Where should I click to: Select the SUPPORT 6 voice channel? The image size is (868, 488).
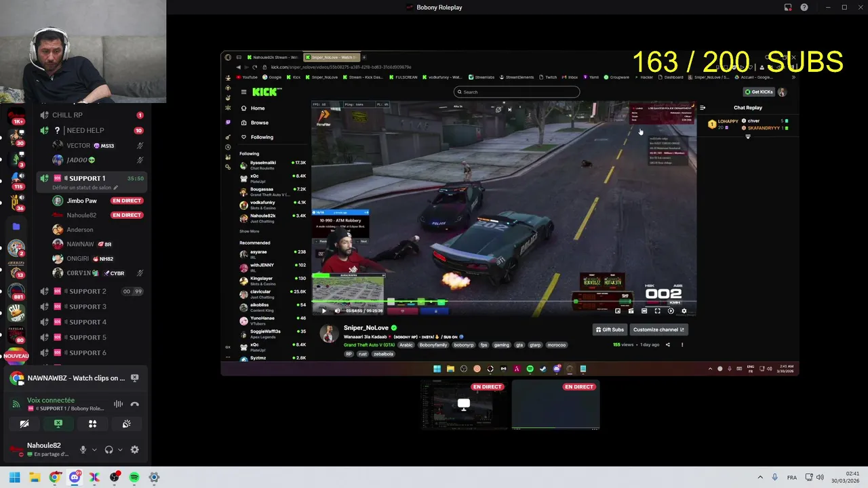[92, 352]
